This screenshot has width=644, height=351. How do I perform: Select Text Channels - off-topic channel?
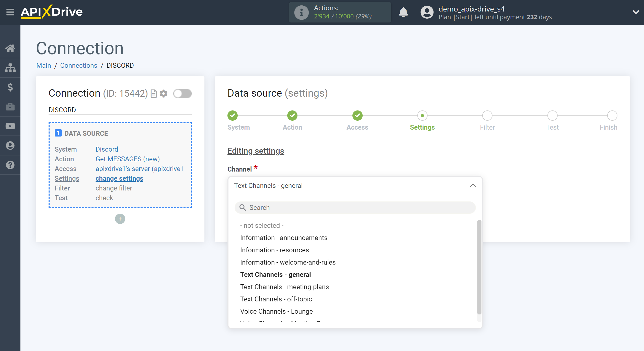pos(276,299)
